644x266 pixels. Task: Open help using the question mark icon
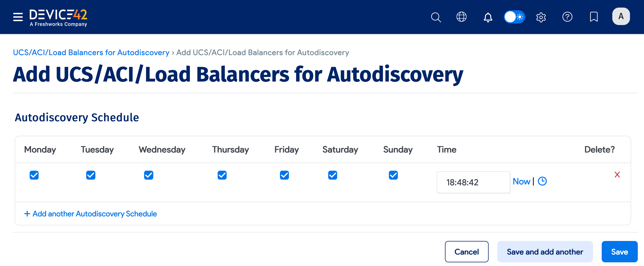click(567, 17)
